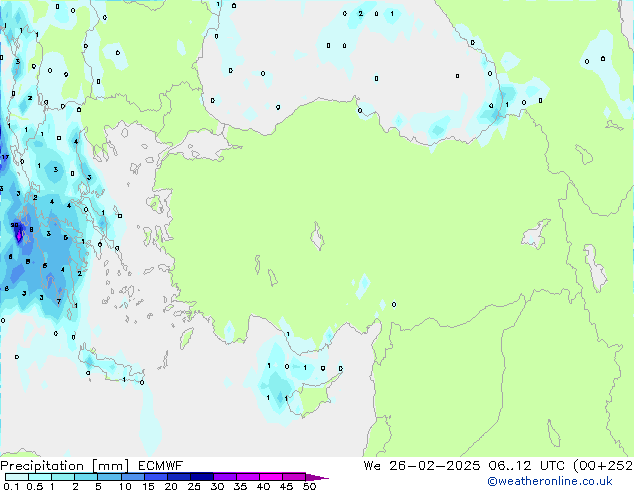
Task: Click the island of Crete on map
Action: tap(110, 367)
